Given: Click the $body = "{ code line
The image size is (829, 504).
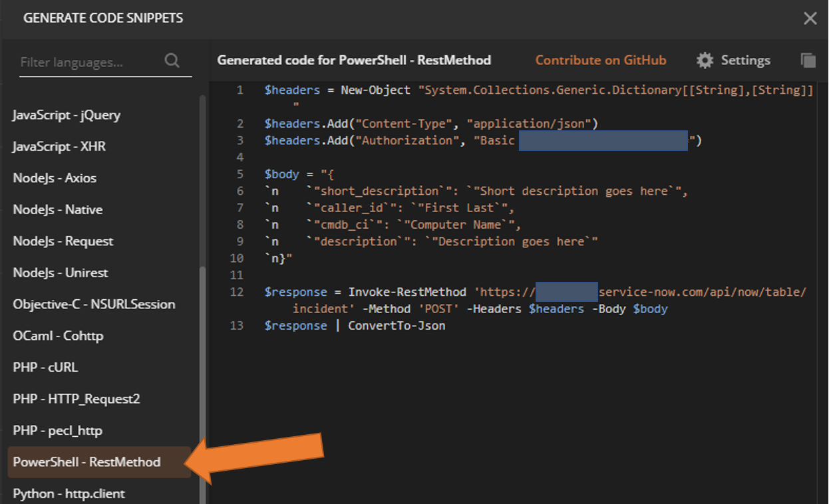Looking at the screenshot, I should pyautogui.click(x=299, y=174).
